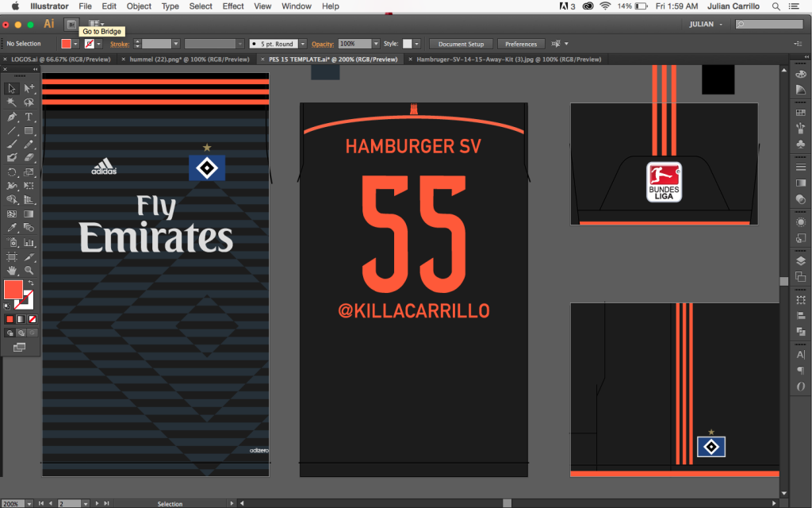Open the Effect menu
This screenshot has width=812, height=508.
(x=233, y=6)
